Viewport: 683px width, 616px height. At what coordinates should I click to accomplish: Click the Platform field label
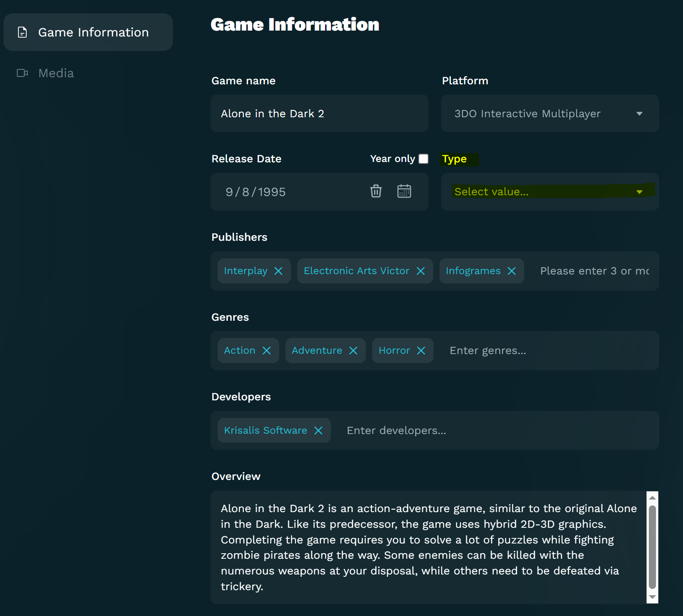coord(465,81)
